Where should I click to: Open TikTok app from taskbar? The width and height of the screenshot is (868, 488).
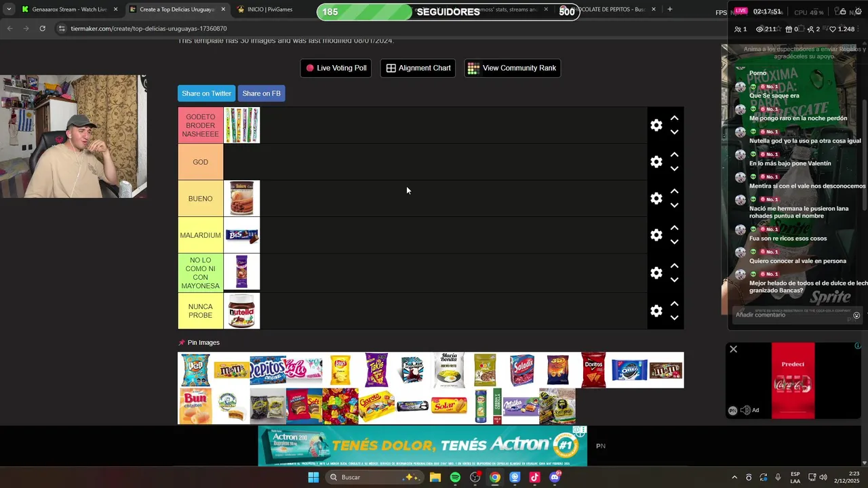(x=534, y=477)
